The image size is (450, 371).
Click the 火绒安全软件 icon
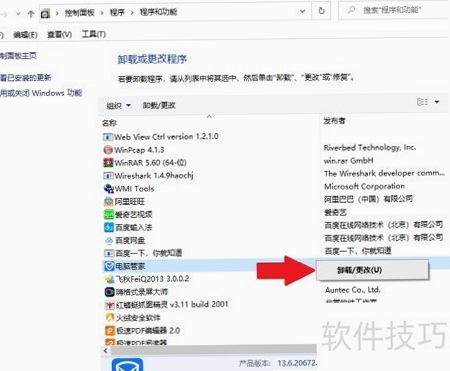pos(110,318)
